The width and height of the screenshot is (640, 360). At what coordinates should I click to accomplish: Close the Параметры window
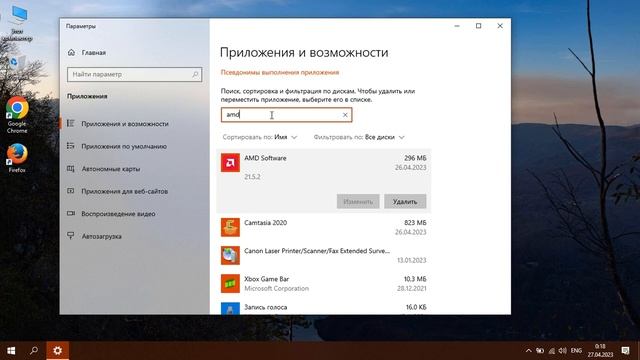tap(500, 26)
